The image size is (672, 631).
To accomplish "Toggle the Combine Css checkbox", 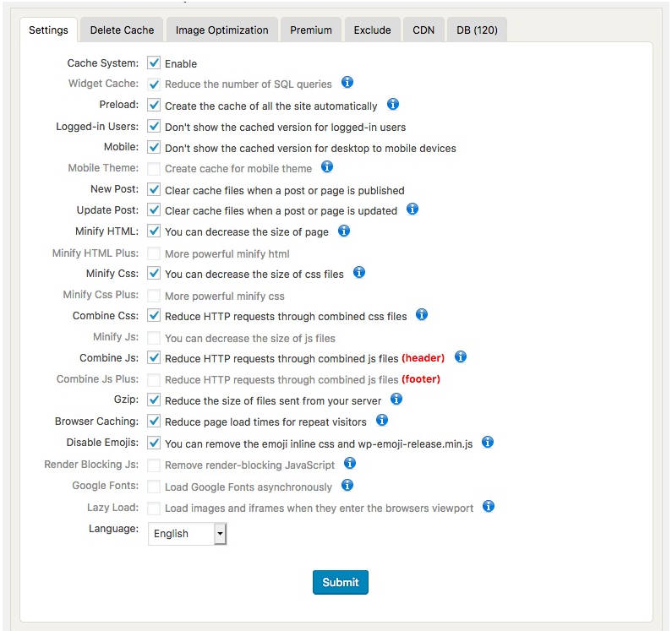I will [154, 316].
